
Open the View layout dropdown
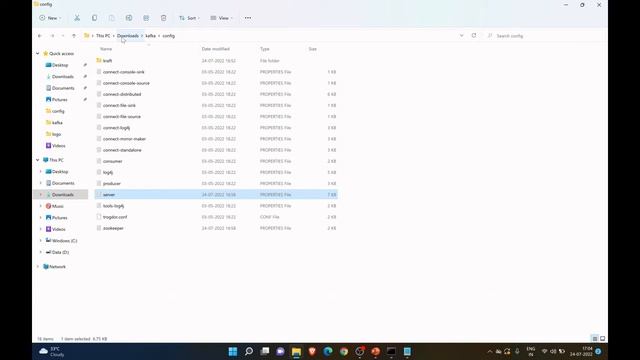click(x=221, y=18)
